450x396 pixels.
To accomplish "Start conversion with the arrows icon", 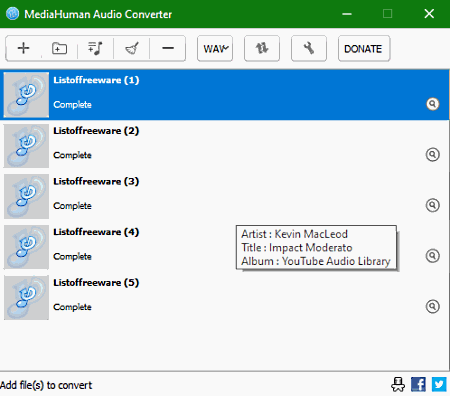I will pyautogui.click(x=262, y=48).
